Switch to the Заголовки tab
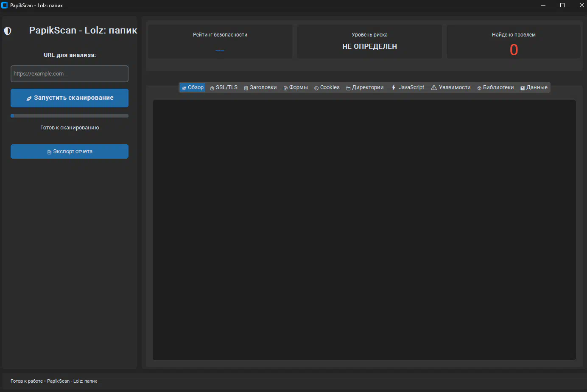Viewport: 587px width, 392px height. pyautogui.click(x=260, y=87)
